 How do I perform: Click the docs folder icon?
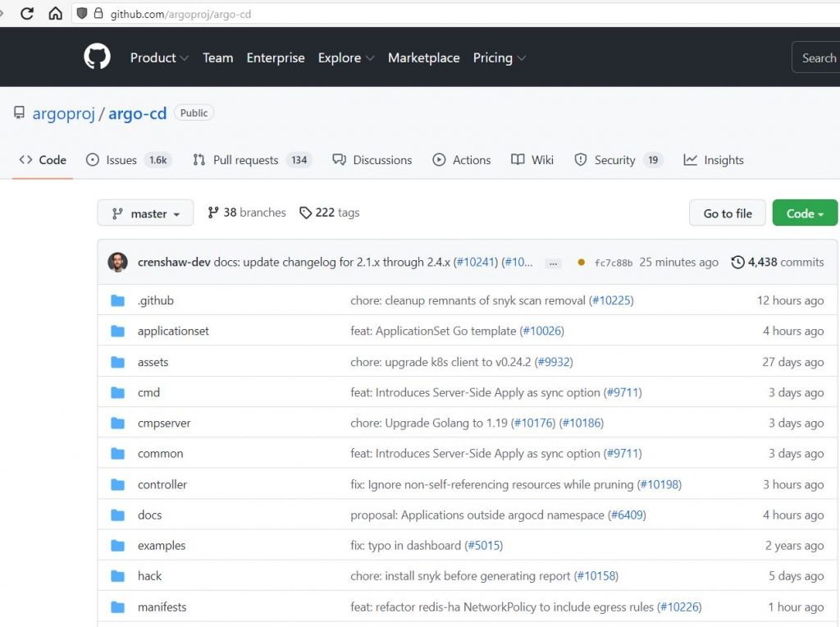coord(117,515)
